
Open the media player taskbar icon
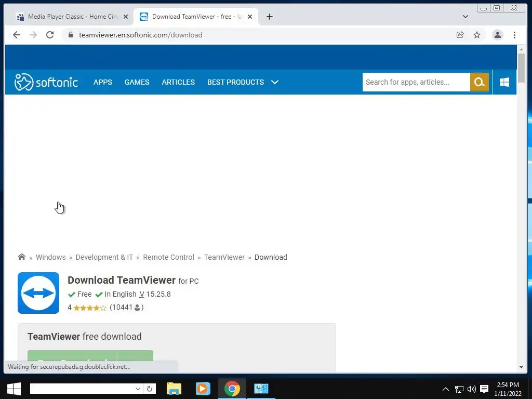pos(203,389)
